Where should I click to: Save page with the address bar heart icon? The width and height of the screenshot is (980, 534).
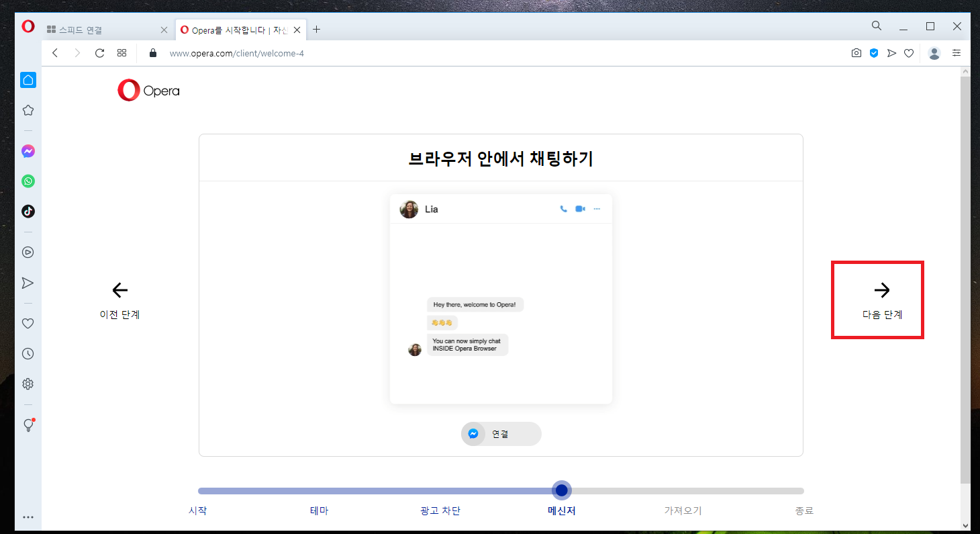[x=909, y=53]
